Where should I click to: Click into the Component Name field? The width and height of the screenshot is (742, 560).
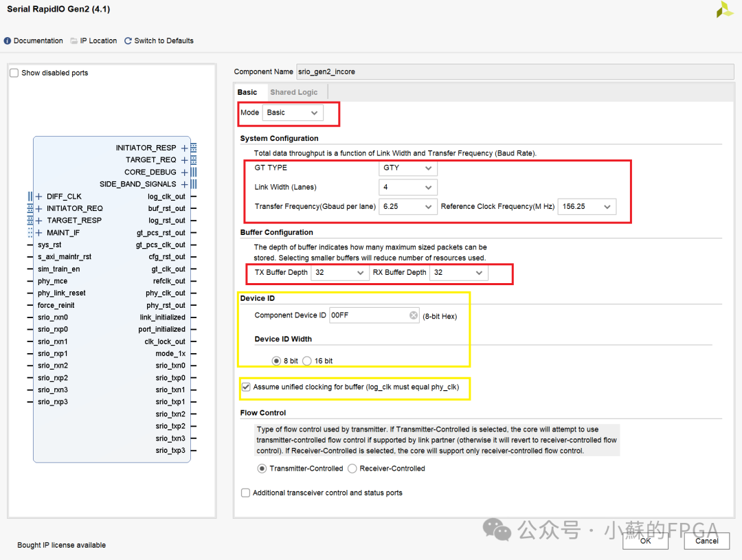tap(515, 71)
